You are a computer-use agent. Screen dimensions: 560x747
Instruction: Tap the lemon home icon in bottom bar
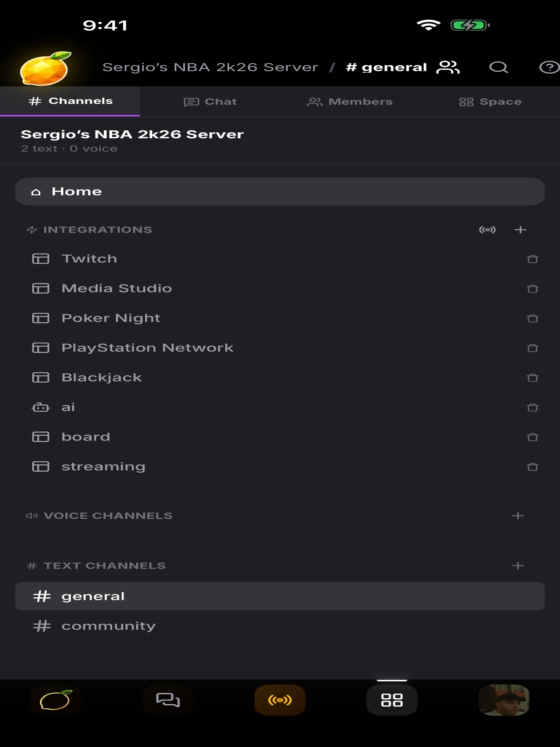pyautogui.click(x=56, y=700)
